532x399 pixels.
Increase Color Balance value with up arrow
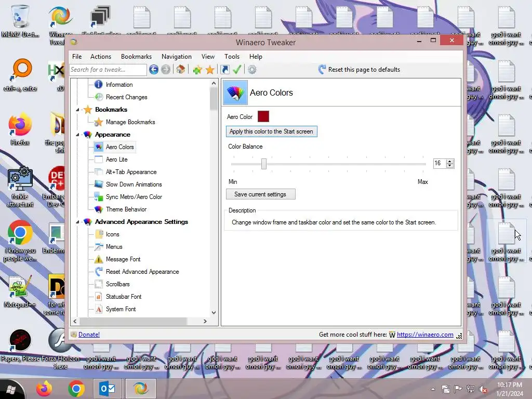(450, 162)
